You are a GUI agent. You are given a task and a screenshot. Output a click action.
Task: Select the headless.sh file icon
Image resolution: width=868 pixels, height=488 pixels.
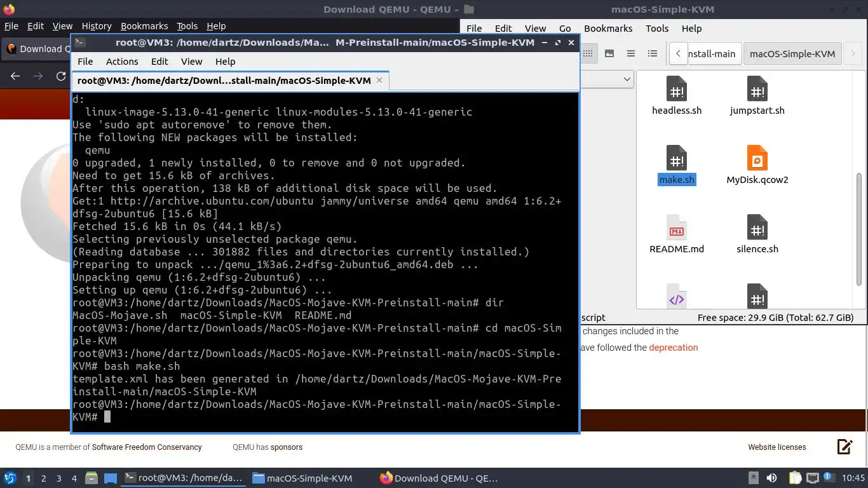[677, 89]
